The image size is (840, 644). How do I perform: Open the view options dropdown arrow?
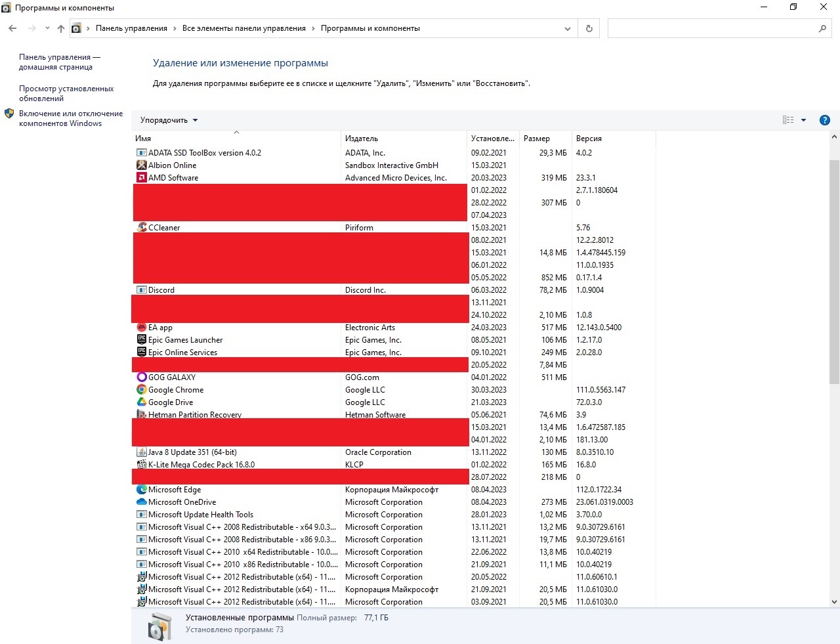803,120
